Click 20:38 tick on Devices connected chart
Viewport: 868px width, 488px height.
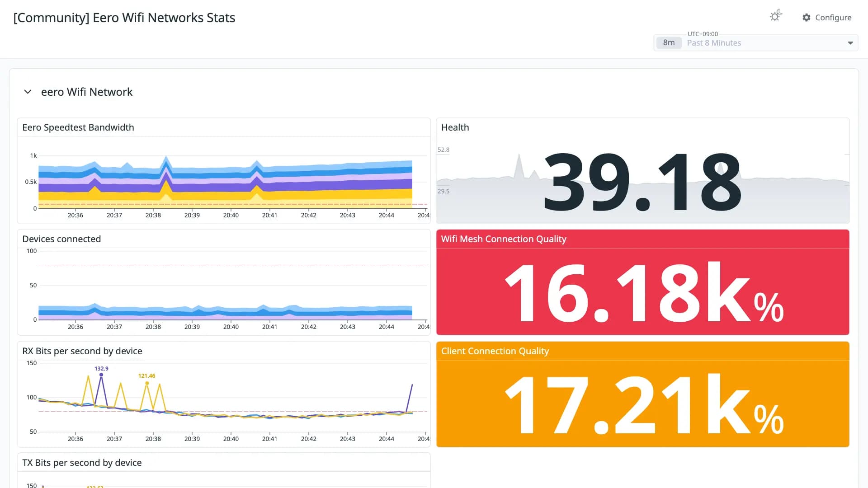coord(153,327)
